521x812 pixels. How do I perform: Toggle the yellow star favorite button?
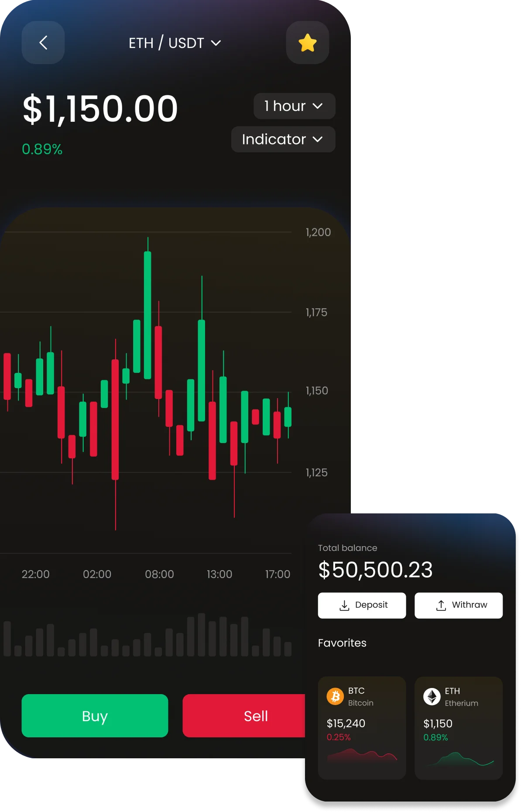coord(308,43)
